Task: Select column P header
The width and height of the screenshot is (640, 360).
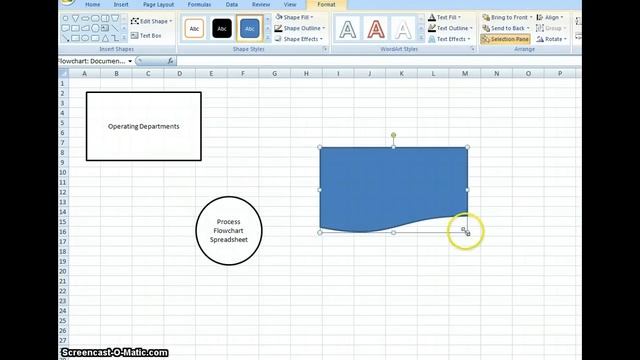Action: [560, 73]
